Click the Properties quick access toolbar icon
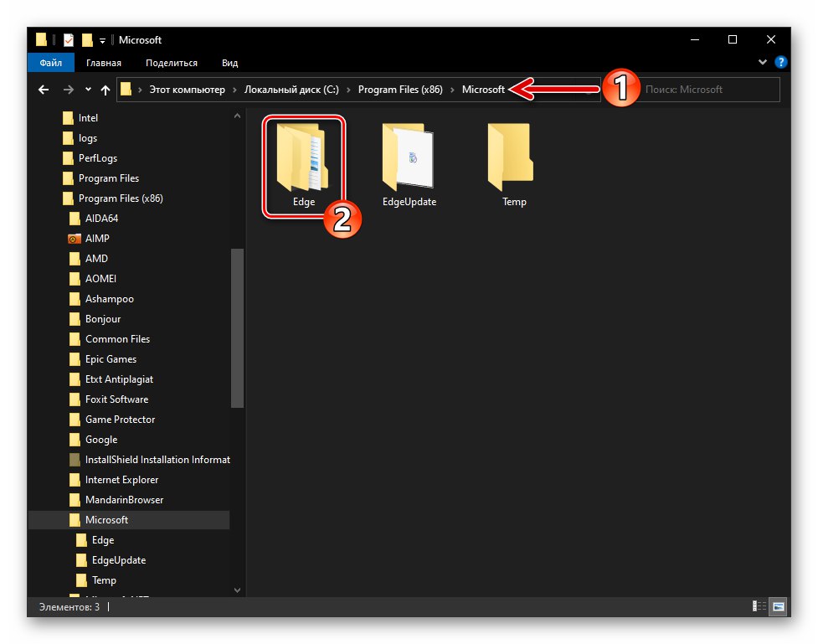Image resolution: width=818 pixels, height=644 pixels. [x=69, y=40]
